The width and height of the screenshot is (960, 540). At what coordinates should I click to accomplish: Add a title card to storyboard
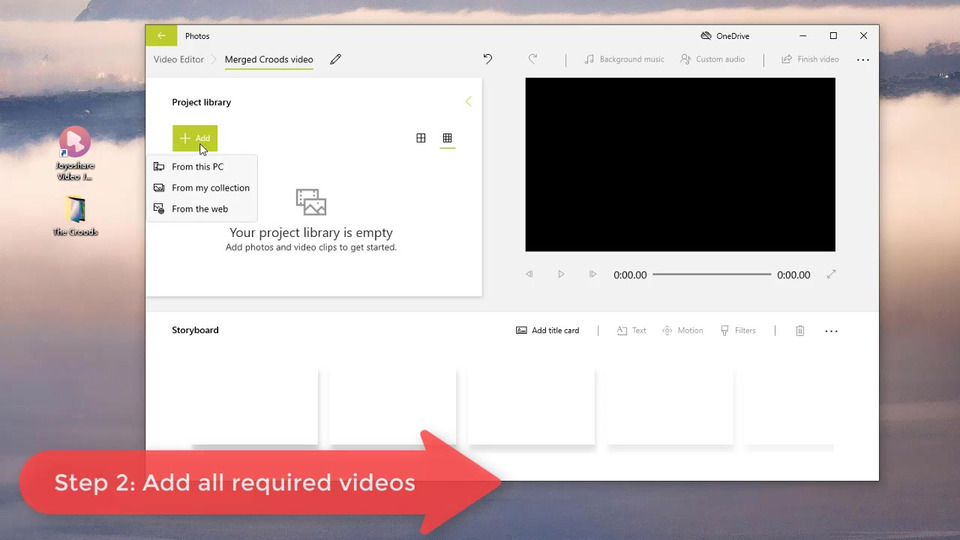[x=547, y=331]
